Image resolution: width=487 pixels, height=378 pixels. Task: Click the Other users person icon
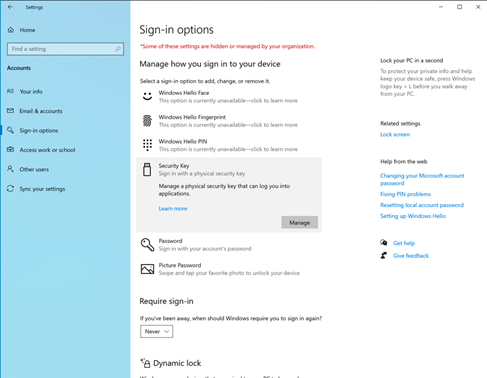point(10,169)
